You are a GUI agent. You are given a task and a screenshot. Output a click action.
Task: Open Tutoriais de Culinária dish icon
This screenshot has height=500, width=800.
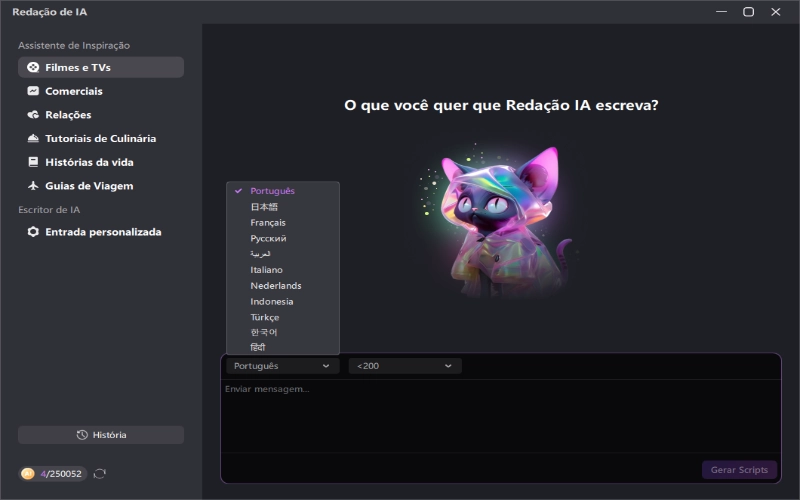33,138
